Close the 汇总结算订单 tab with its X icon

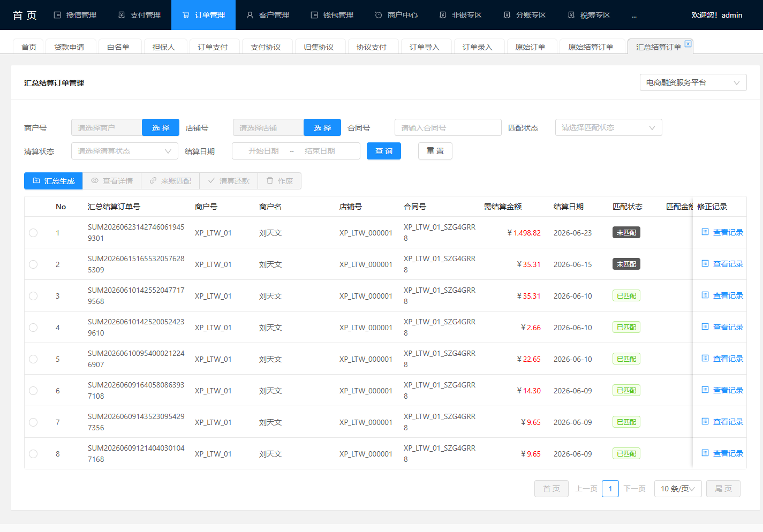click(x=688, y=44)
